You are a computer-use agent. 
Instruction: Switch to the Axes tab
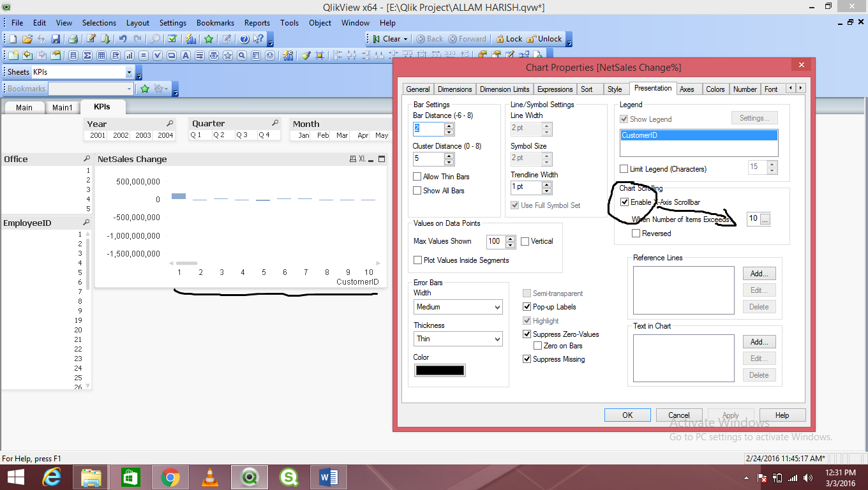(x=687, y=89)
